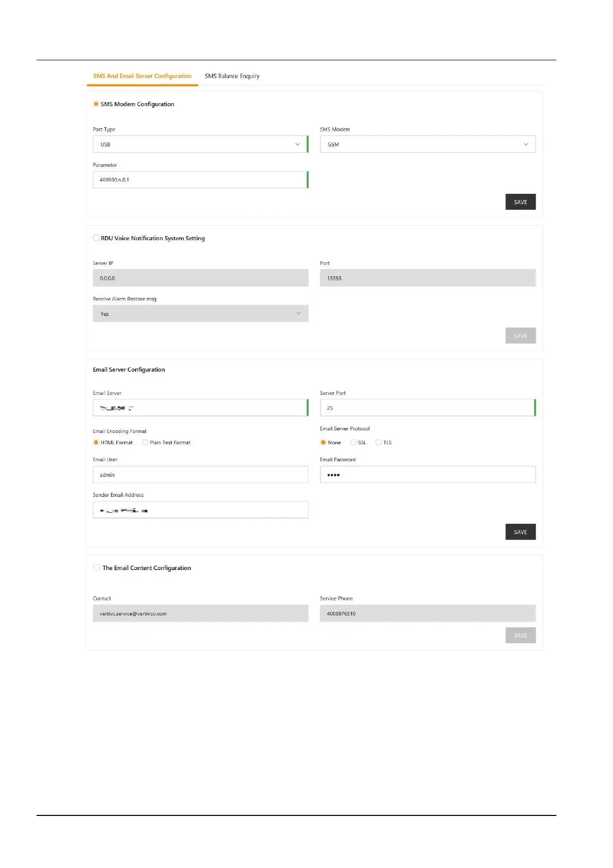Choose Plain Text Format encoding

(145, 442)
